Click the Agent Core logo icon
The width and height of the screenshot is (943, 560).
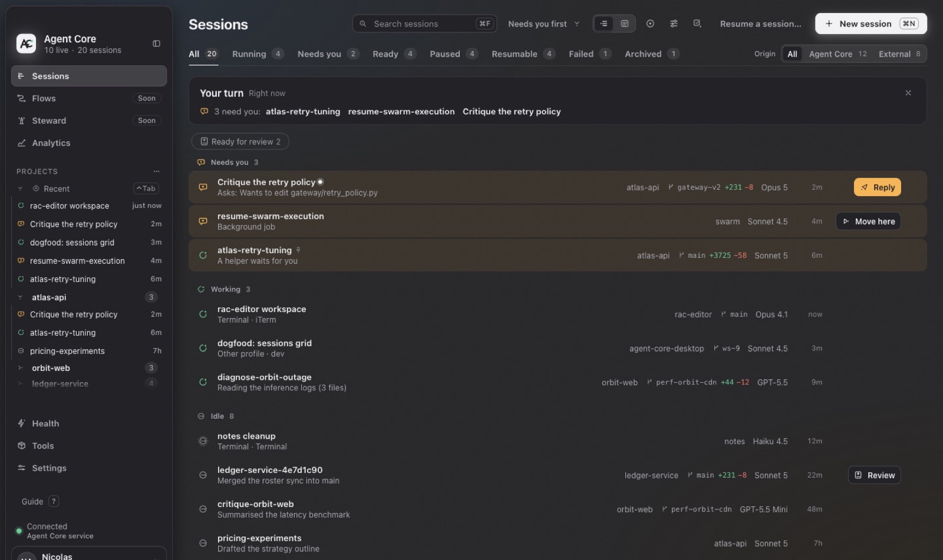click(x=26, y=44)
